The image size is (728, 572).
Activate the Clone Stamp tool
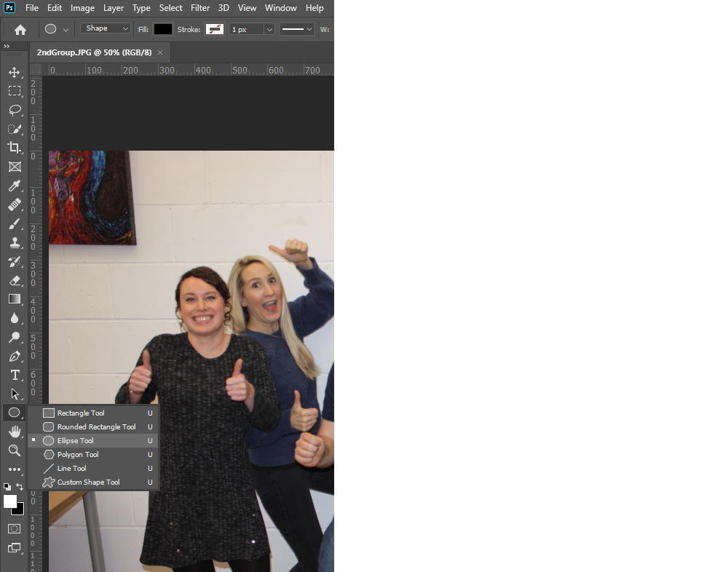[x=15, y=242]
